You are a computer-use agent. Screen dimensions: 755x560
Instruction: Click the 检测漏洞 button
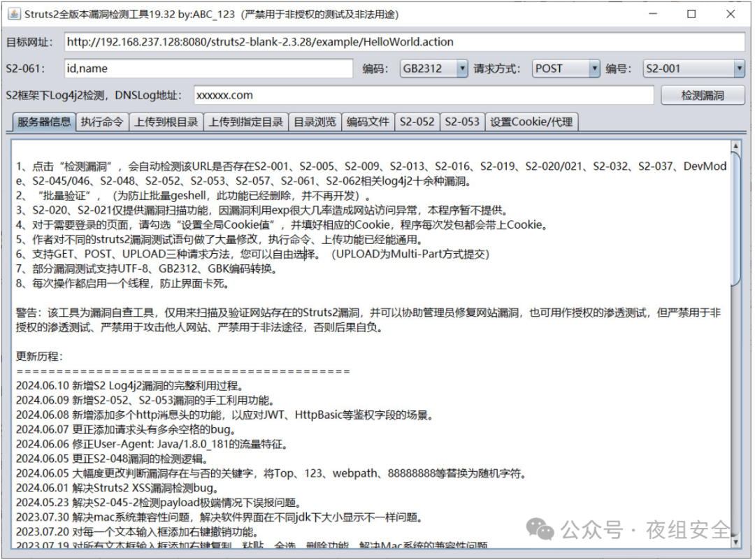click(x=703, y=95)
